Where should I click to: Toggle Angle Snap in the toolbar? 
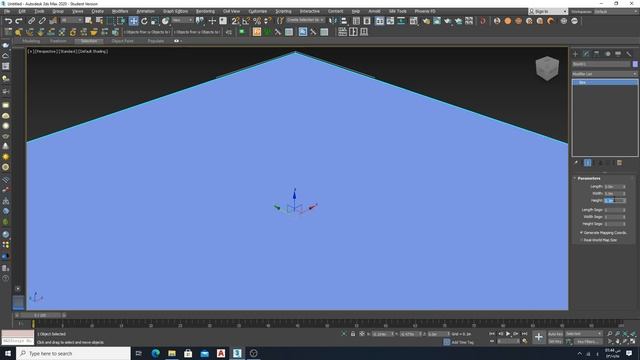[x=246, y=21]
